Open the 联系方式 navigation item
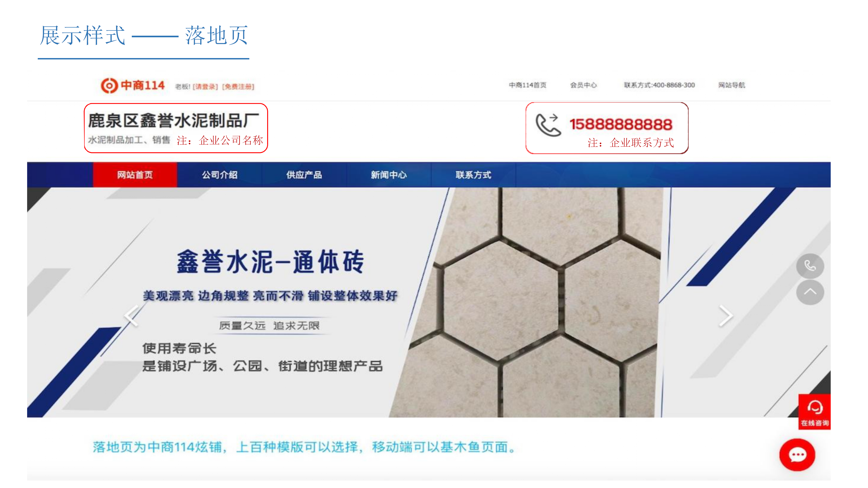 click(x=473, y=175)
